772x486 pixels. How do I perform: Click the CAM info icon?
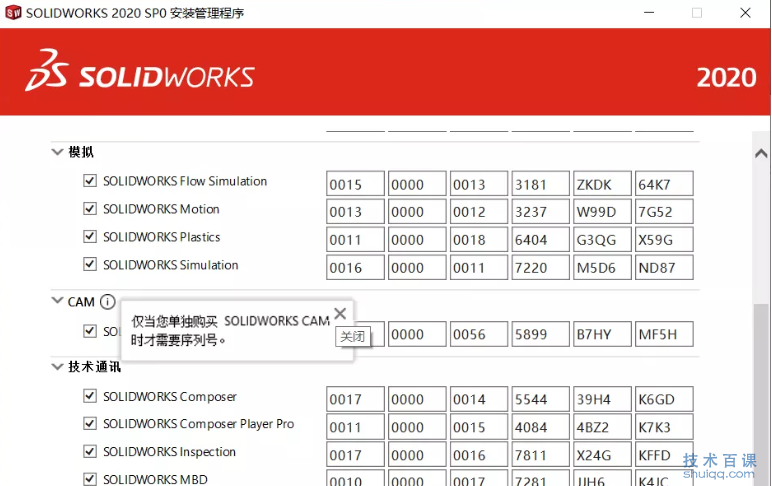[x=107, y=301]
